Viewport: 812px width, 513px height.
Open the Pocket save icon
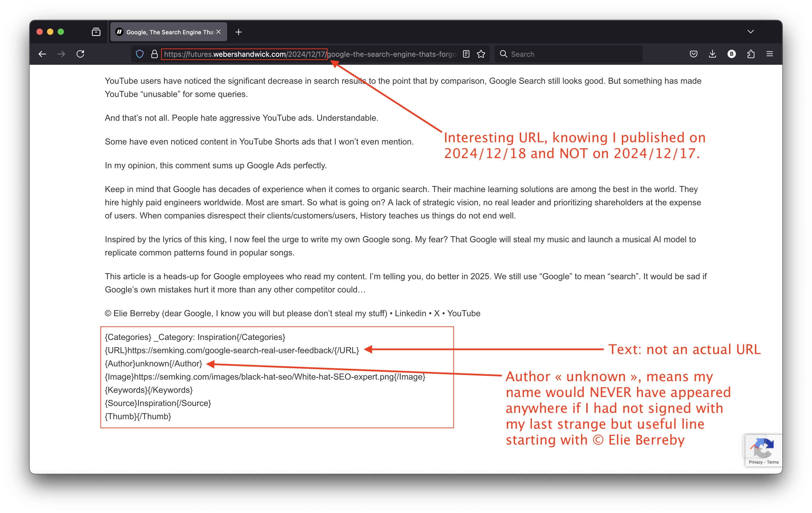click(x=693, y=54)
